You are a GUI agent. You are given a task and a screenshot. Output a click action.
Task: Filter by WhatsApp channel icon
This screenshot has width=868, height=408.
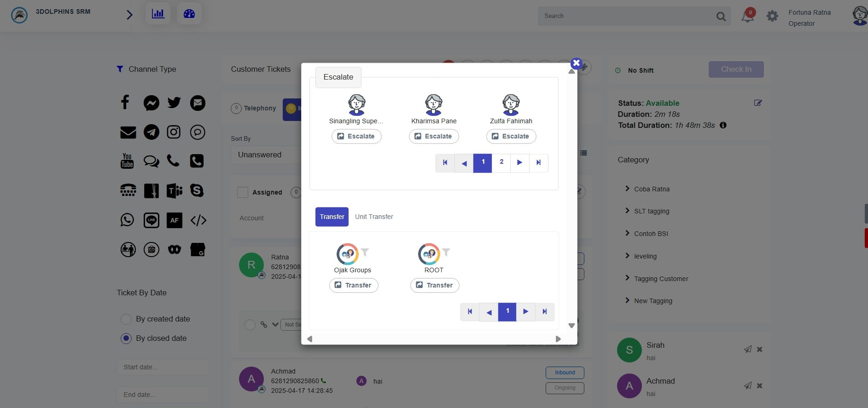pos(127,220)
